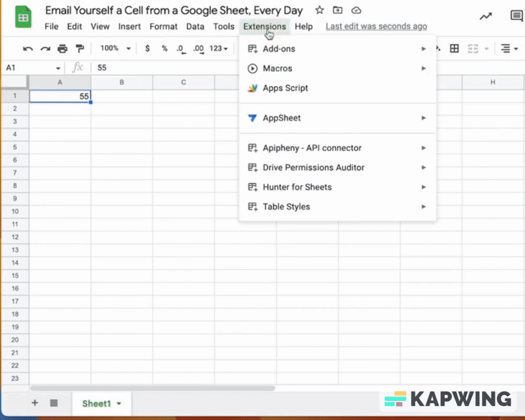525x420 pixels.
Task: Open Apps Script from Extensions menu
Action: [x=338, y=88]
